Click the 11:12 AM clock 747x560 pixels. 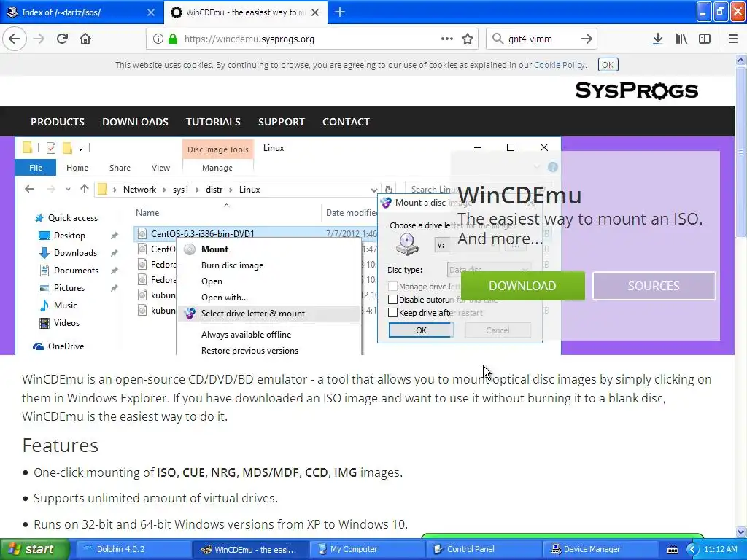coord(720,550)
